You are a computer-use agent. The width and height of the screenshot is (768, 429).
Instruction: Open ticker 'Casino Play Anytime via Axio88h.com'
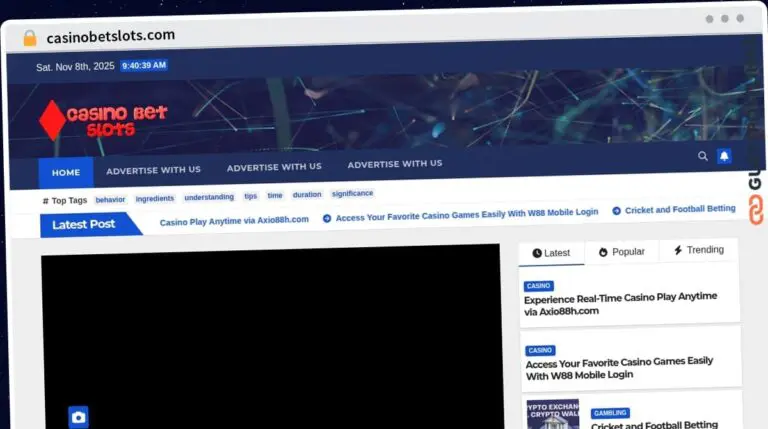[234, 221]
